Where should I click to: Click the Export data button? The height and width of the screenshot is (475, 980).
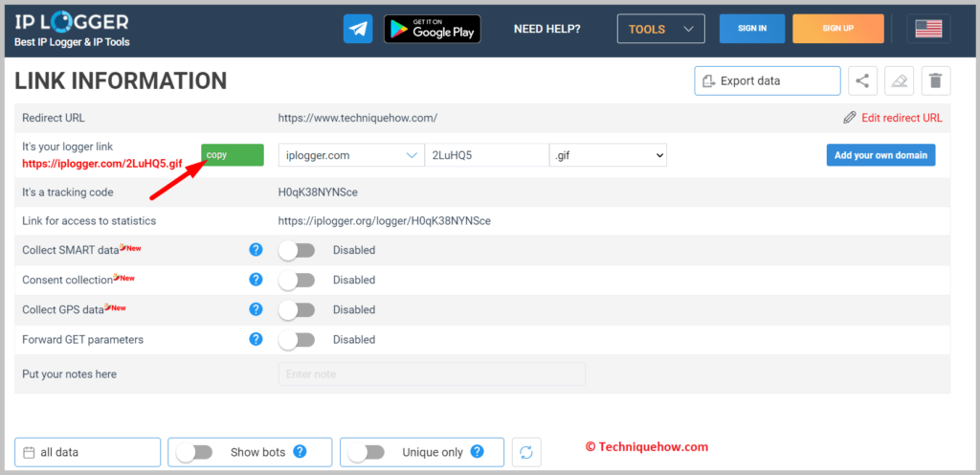pyautogui.click(x=768, y=80)
